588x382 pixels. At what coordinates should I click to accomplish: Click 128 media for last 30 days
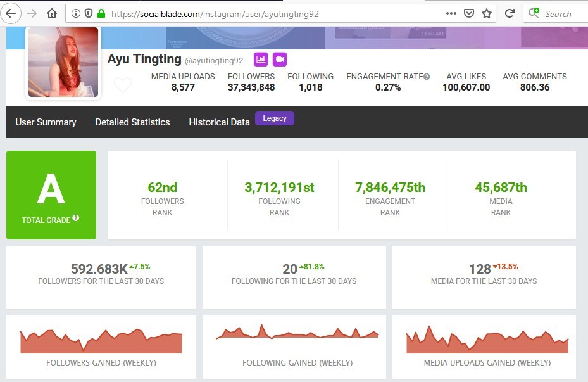[480, 269]
